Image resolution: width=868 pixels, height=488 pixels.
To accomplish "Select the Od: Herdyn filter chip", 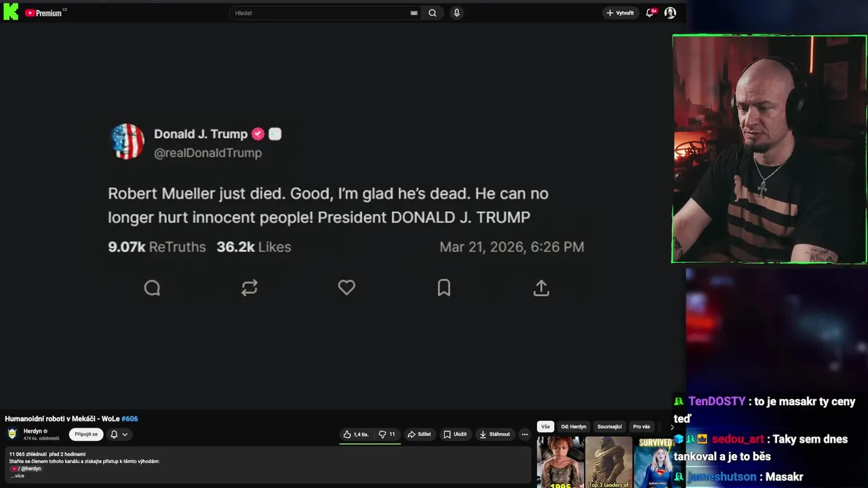I will point(574,427).
